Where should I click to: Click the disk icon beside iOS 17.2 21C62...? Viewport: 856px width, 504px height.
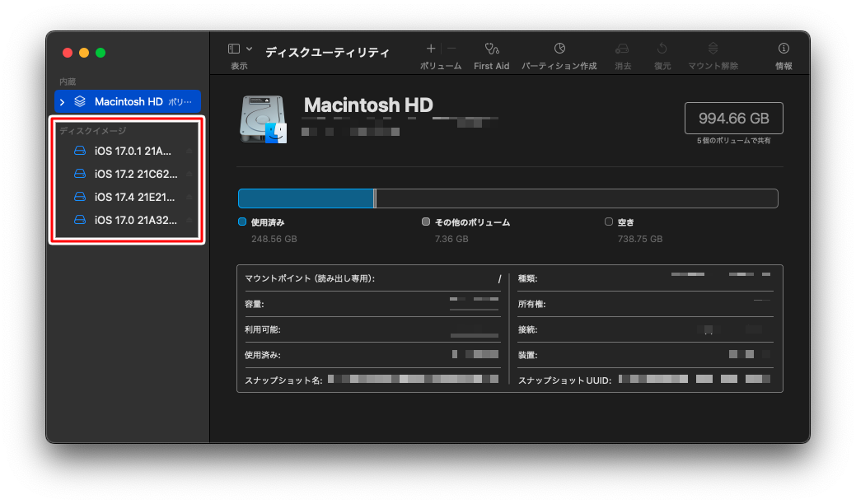click(x=80, y=174)
